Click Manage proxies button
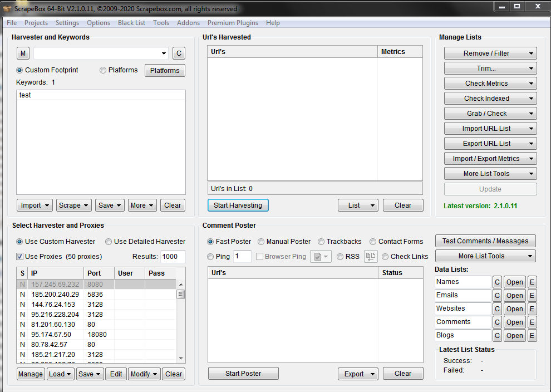Screen dimensions: 551x392 31,374
